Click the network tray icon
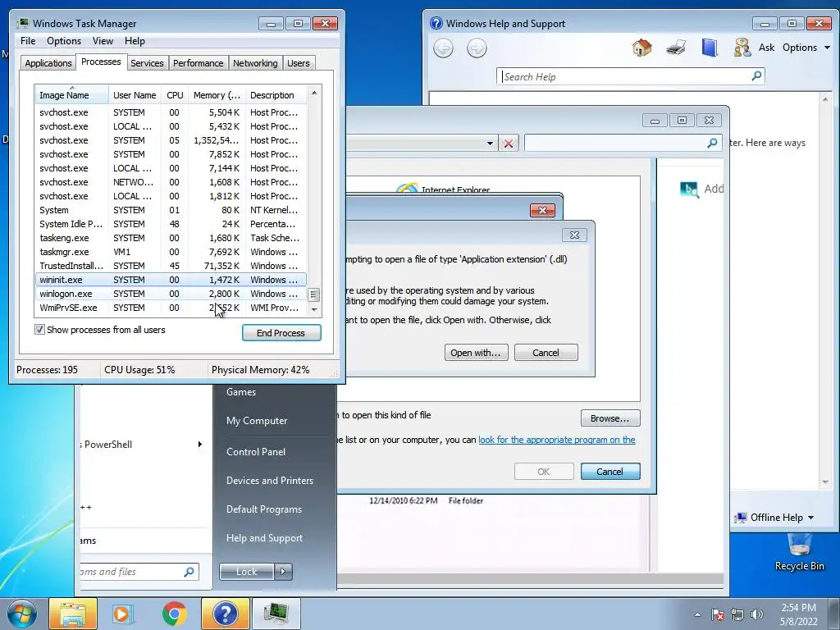This screenshot has width=840, height=630. 737,614
